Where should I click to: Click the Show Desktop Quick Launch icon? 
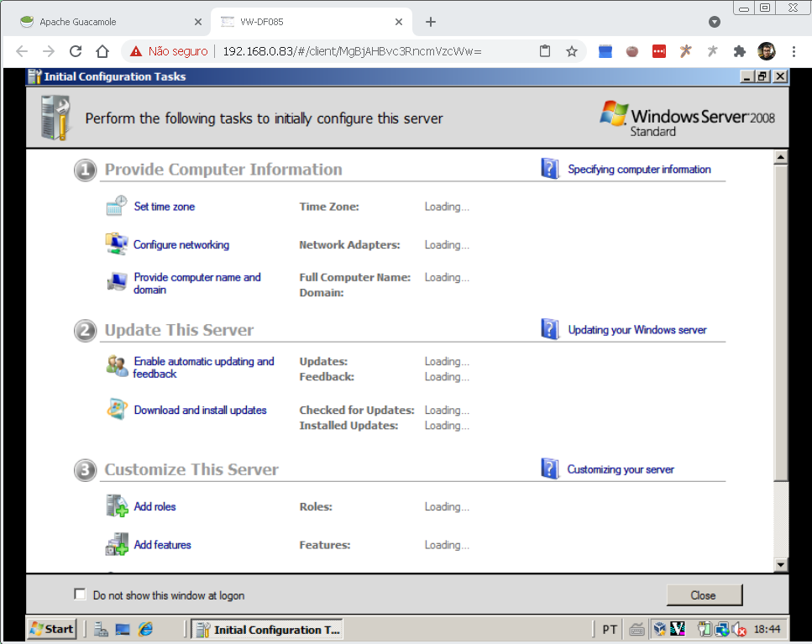click(x=123, y=629)
